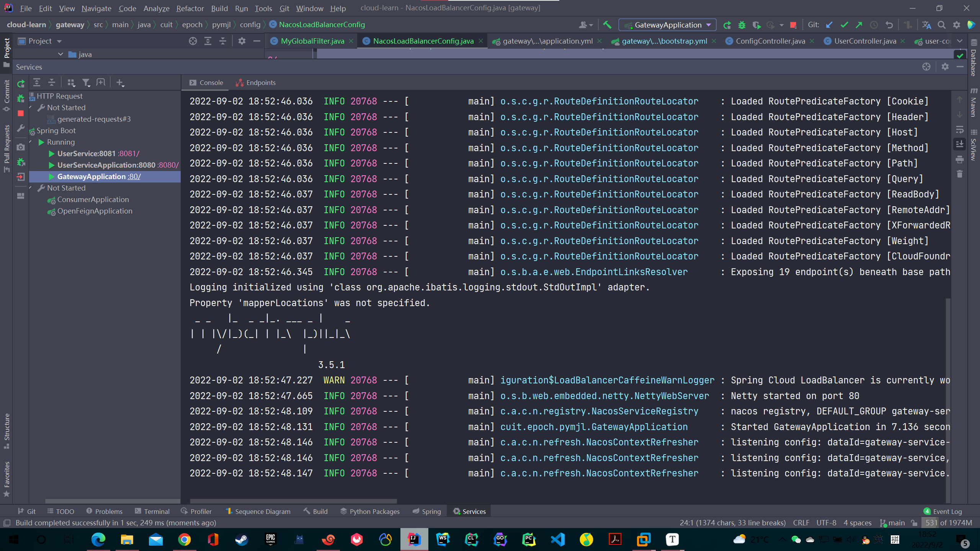Screen dimensions: 980x551
Task: Select the Console tab
Action: click(206, 83)
